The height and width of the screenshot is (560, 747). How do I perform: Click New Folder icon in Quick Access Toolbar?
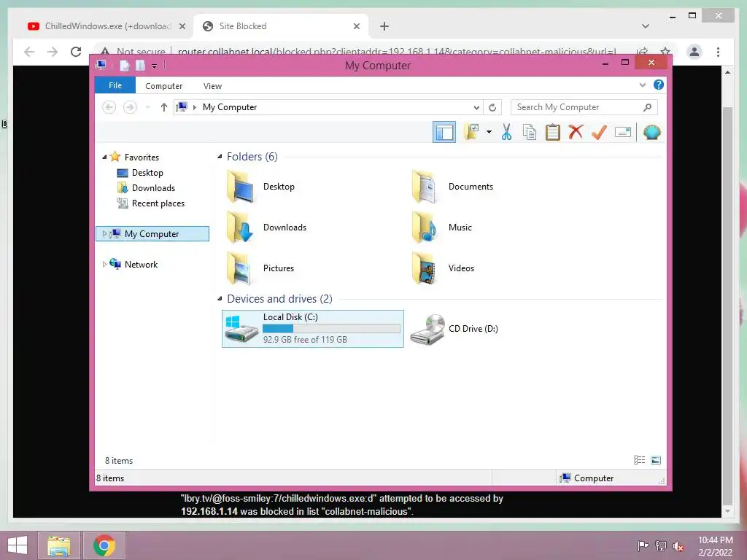[x=140, y=66]
